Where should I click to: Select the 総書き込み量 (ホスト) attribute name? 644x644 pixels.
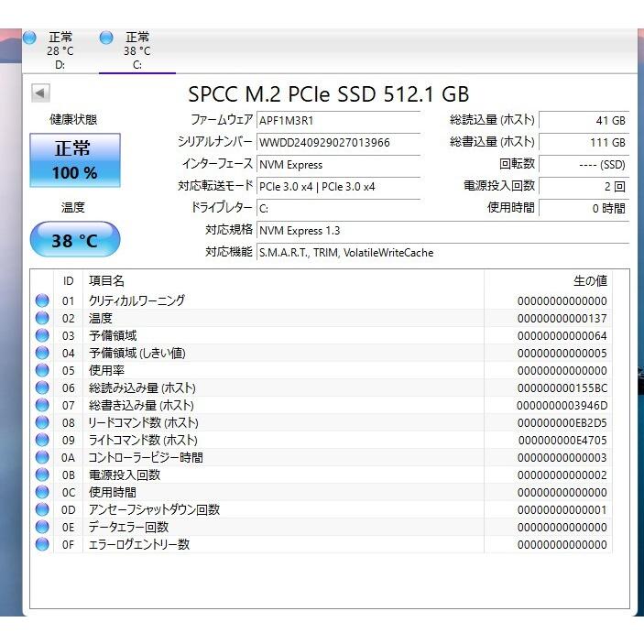pos(141,406)
